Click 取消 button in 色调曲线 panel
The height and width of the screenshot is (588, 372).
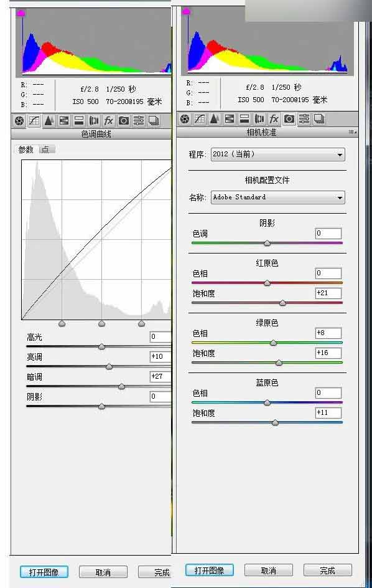[103, 572]
